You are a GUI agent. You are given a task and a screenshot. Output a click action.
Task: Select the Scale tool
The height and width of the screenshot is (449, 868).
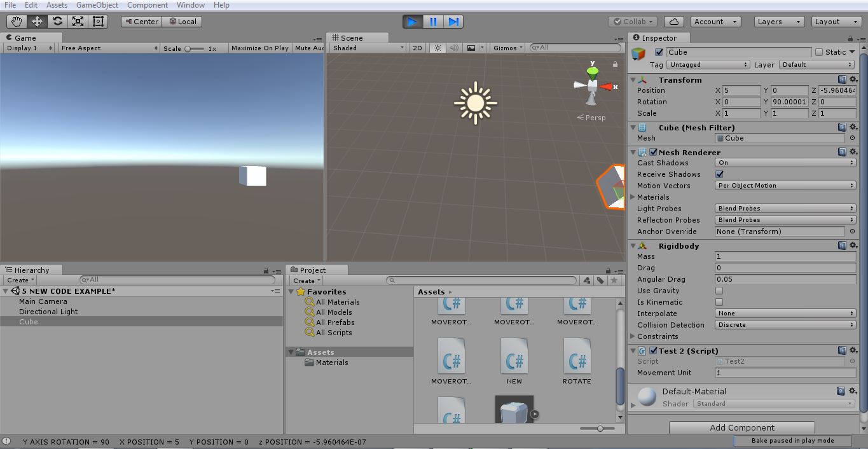(77, 21)
